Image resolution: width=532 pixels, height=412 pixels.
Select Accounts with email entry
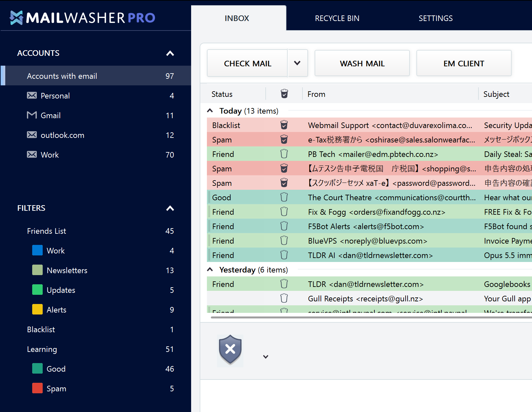(96, 76)
